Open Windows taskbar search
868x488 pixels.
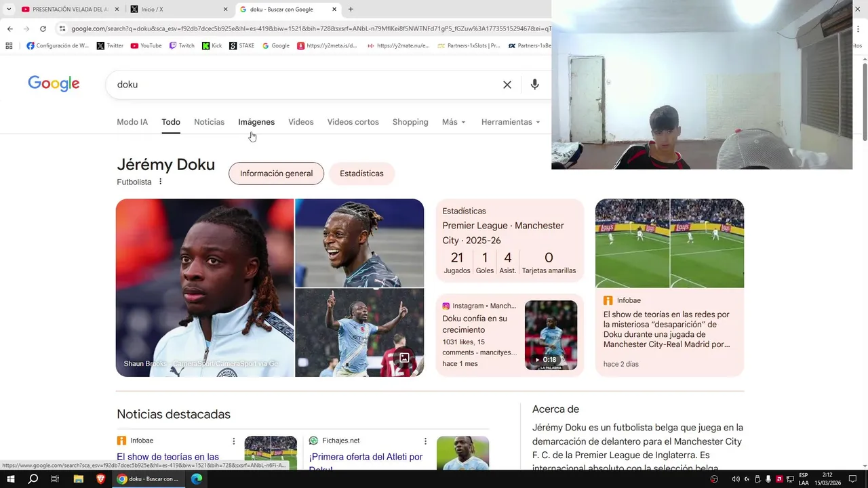(x=33, y=479)
